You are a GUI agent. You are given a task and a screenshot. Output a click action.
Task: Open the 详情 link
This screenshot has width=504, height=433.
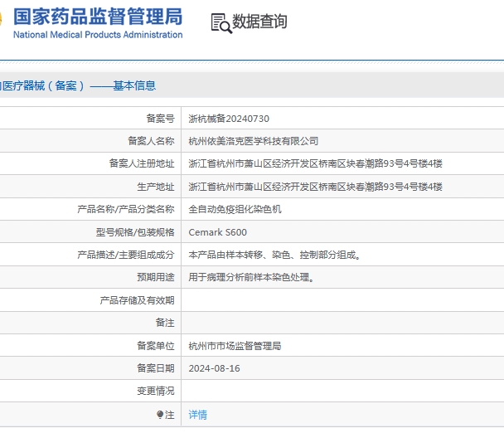coord(197,415)
